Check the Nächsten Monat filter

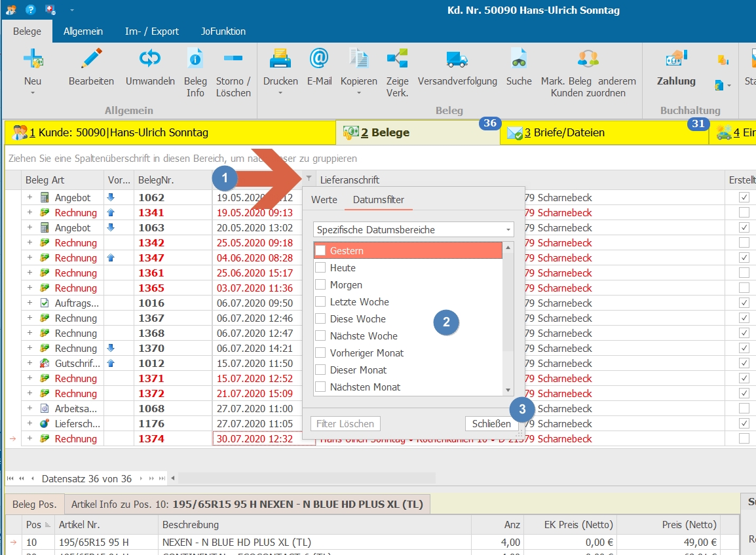click(x=320, y=387)
